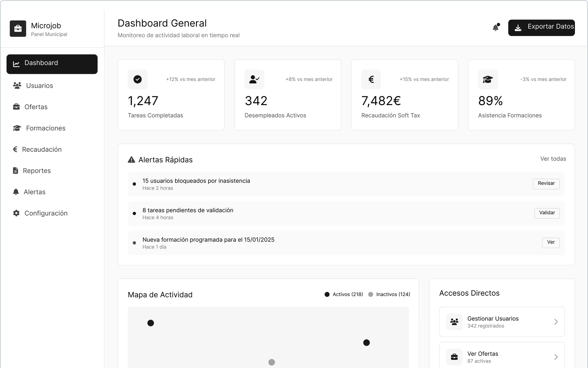
Task: Click 'Nueva formación programada para el 15/01/2025' text
Action: (x=208, y=240)
